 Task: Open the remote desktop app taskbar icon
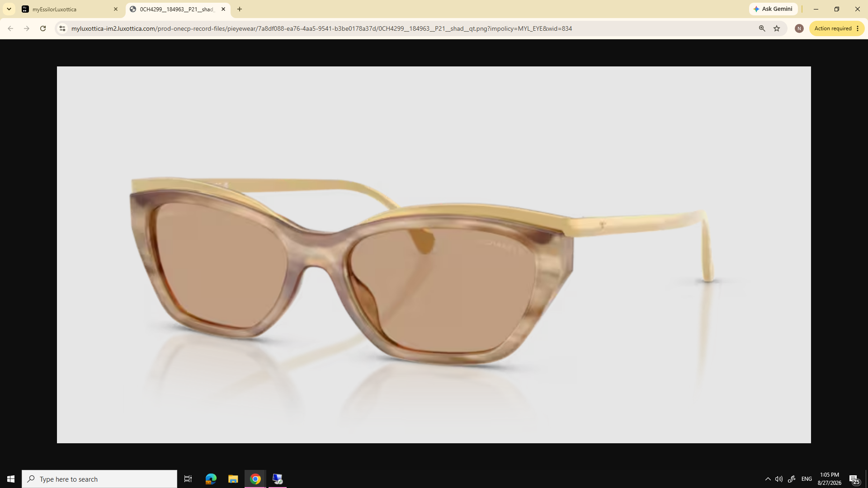[x=278, y=479]
